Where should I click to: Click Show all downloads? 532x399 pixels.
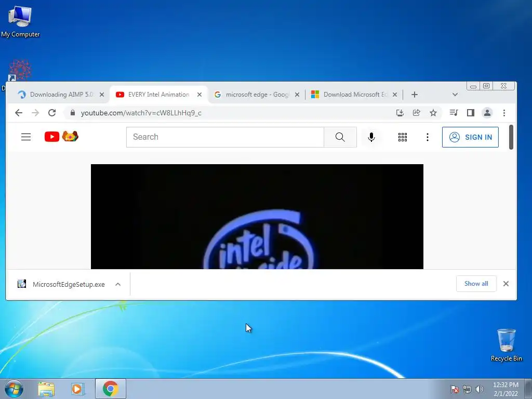pos(476,284)
